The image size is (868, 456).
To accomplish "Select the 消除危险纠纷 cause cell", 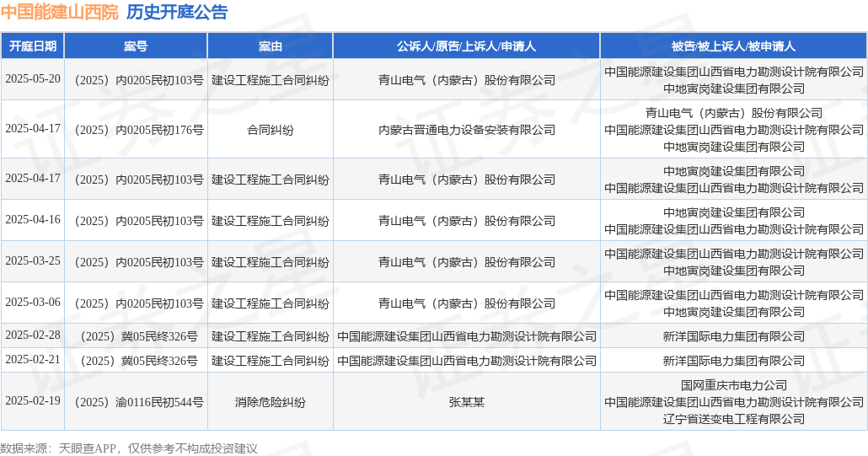I will pos(271,402).
